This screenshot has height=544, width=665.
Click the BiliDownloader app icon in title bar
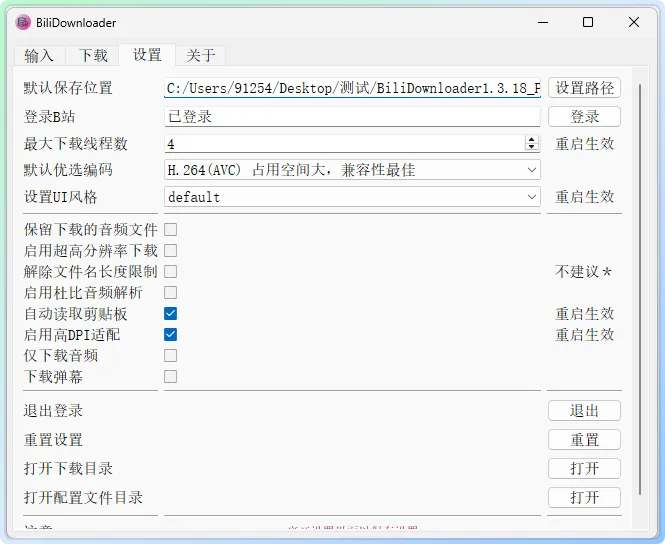pyautogui.click(x=23, y=22)
